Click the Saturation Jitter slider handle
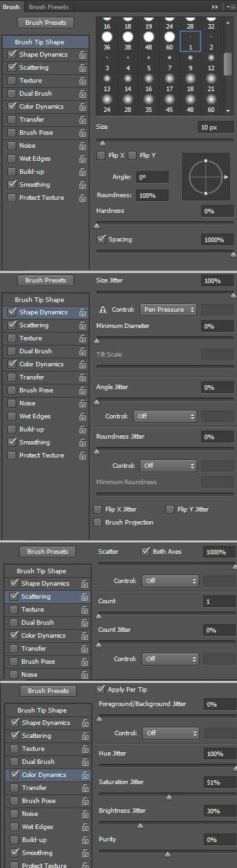This screenshot has width=237, height=868. tap(169, 796)
